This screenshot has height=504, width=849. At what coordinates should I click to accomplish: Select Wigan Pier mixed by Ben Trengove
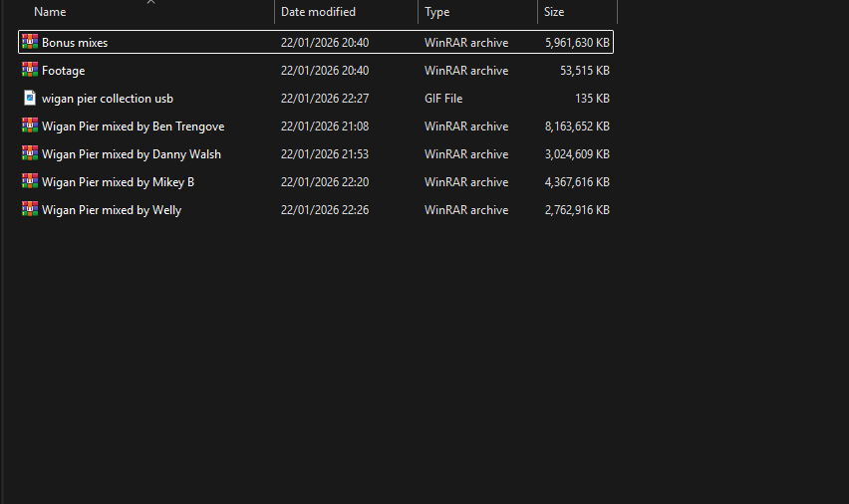(134, 126)
